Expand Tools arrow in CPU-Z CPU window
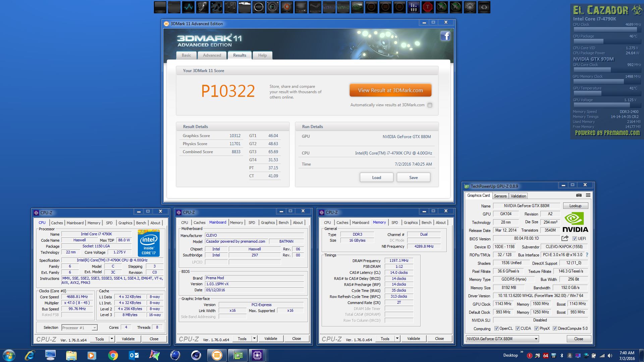Image resolution: width=644 pixels, height=362 pixels. 112,339
